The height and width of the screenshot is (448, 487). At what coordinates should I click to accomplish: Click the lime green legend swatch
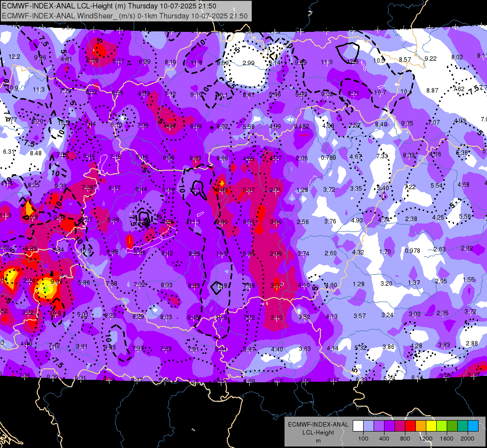[x=442, y=426]
